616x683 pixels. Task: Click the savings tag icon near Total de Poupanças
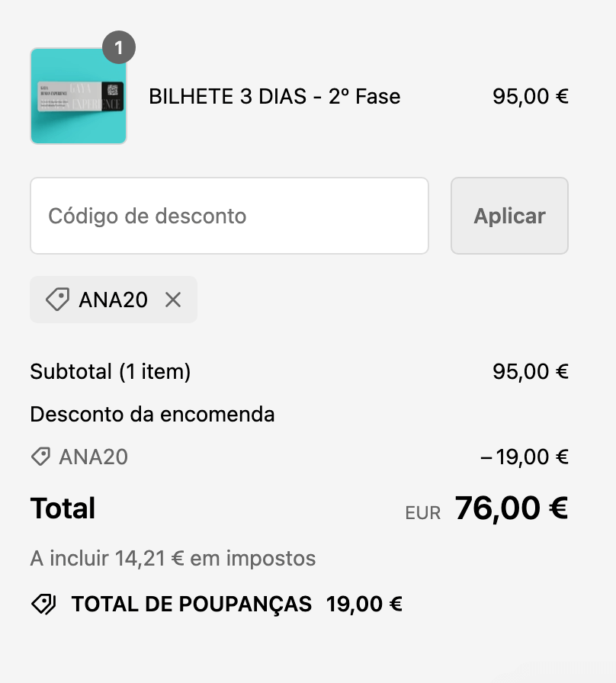(x=43, y=604)
